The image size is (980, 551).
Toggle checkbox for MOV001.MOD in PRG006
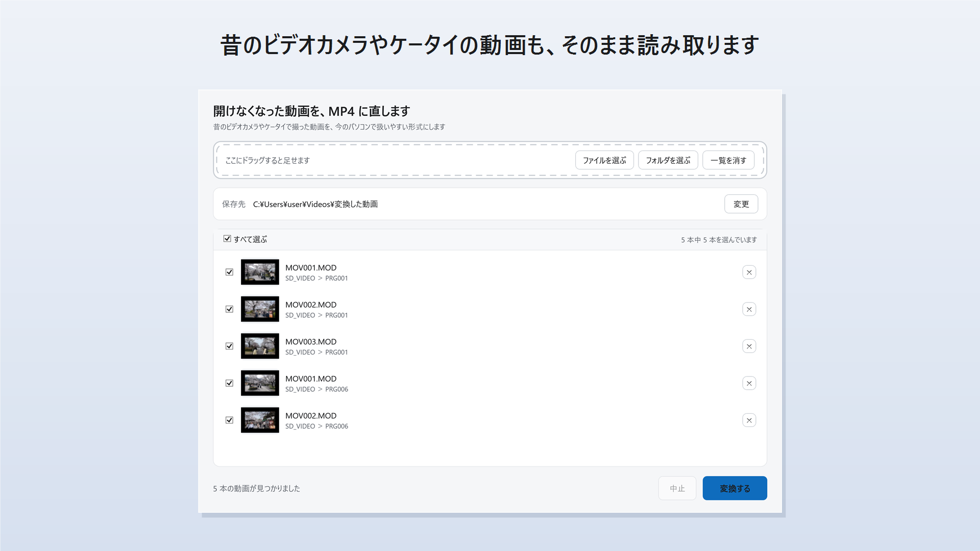(x=229, y=383)
